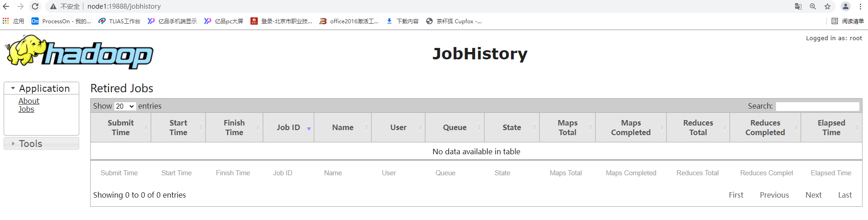Image resolution: width=868 pixels, height=220 pixels.
Task: Sort by Queue column header
Action: (454, 127)
